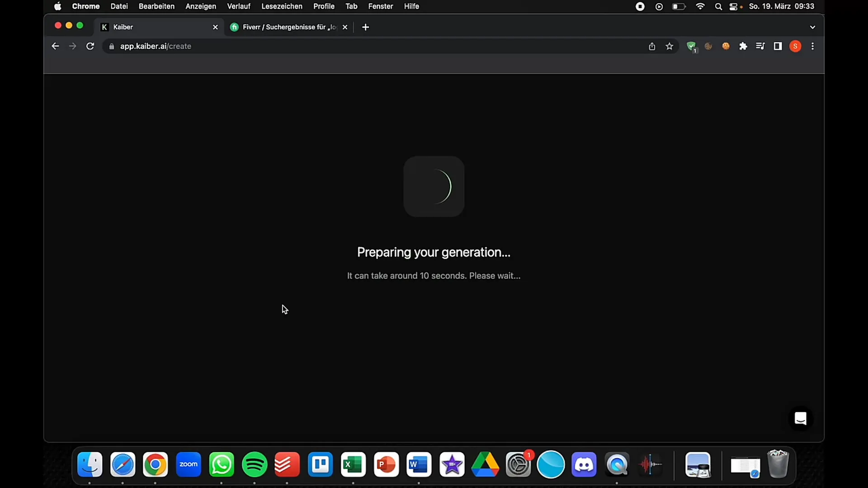Open the Datei menu
The width and height of the screenshot is (868, 488).
tap(119, 6)
